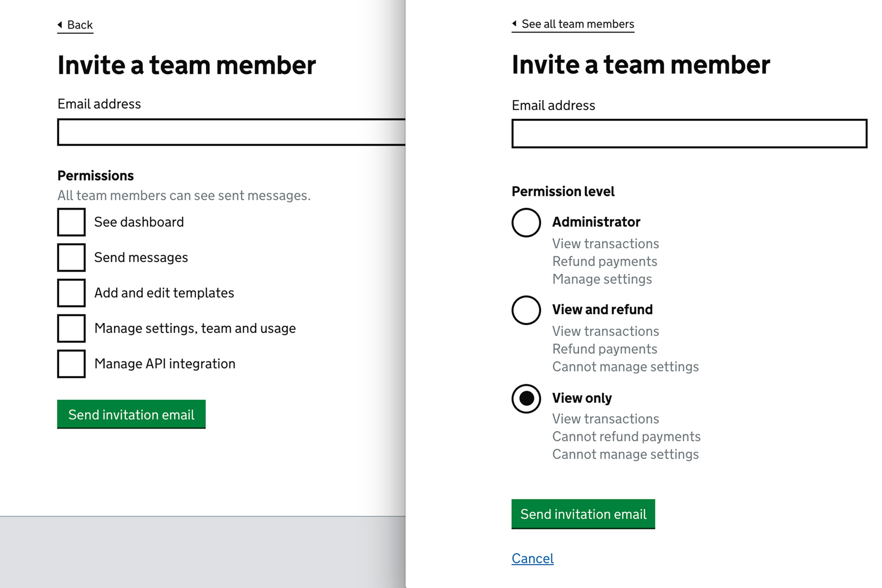882x588 pixels.
Task: Click the Administrator label text
Action: pos(596,222)
